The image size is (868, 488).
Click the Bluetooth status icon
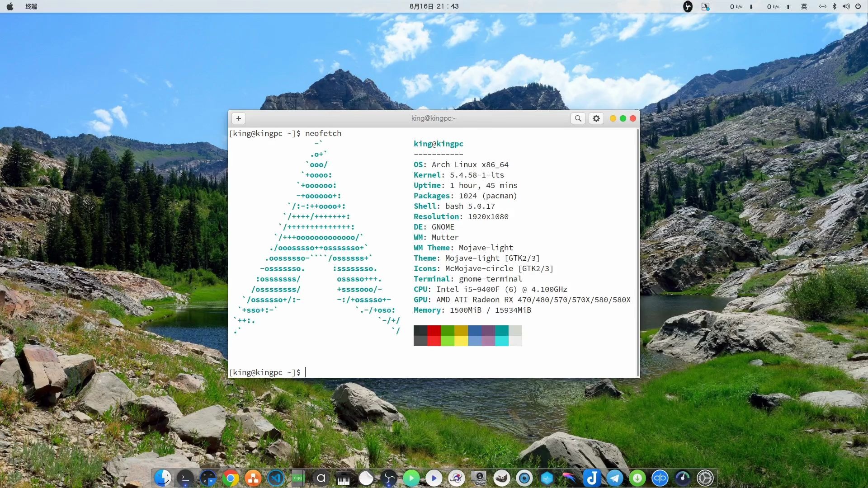tap(835, 6)
